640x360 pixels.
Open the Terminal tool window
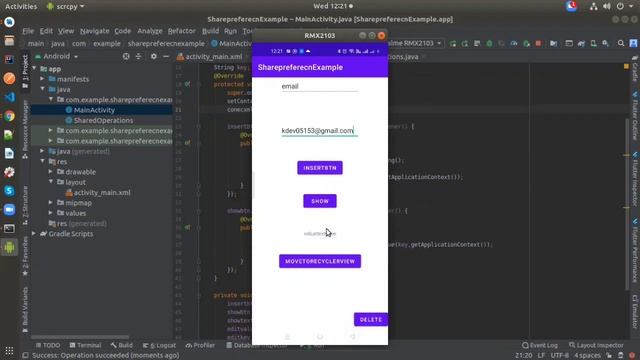click(x=85, y=345)
